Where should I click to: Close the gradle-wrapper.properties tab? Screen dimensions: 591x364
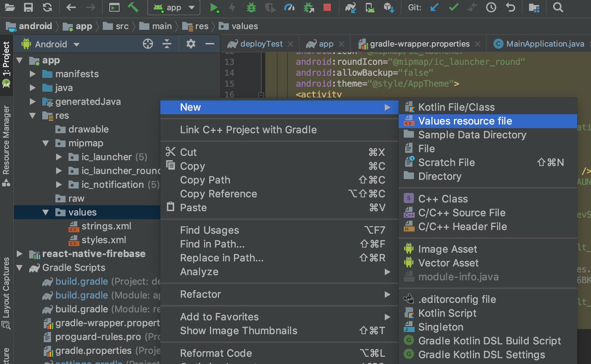click(478, 44)
